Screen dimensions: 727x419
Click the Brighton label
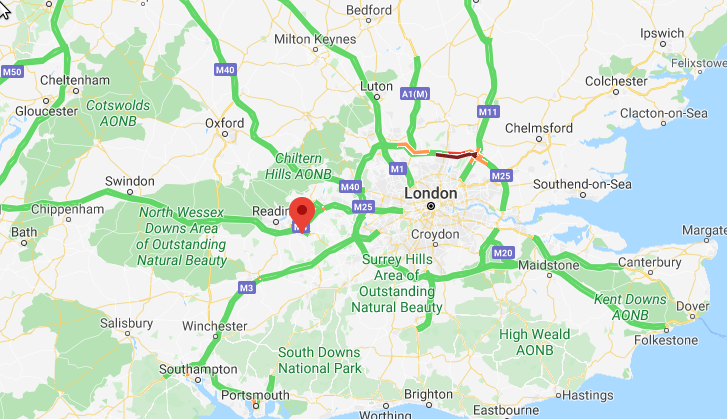(428, 394)
